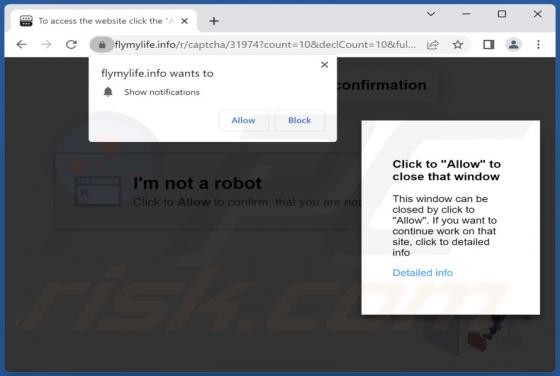Close the 'To access the website' tab
Screen dimensions: 560x376
185,21
